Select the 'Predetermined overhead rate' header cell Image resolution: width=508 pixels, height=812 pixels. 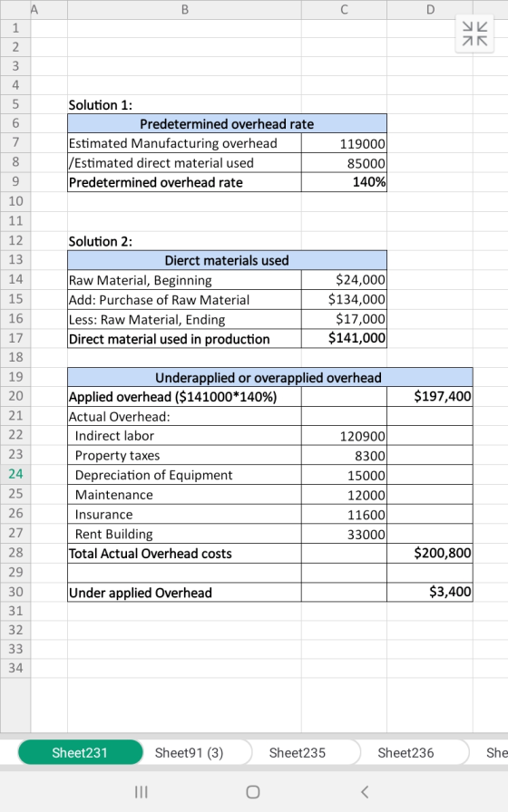pos(227,124)
